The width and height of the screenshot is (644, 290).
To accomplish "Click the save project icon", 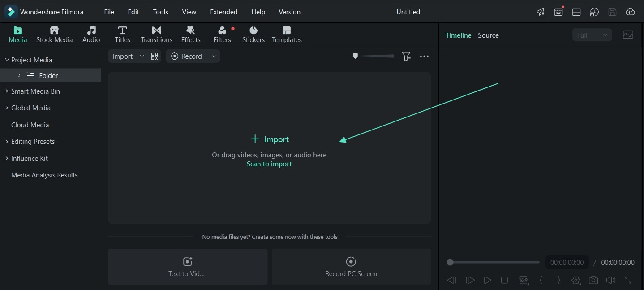I will tap(612, 12).
